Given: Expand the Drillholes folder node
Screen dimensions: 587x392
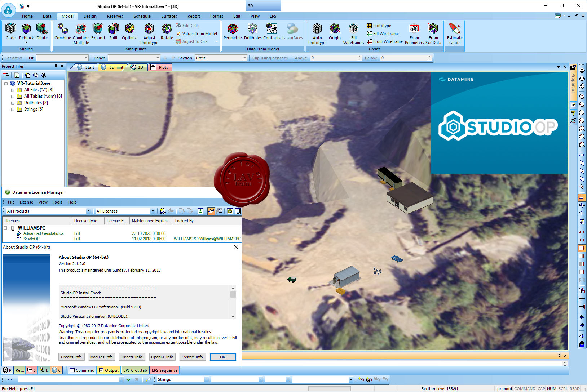Looking at the screenshot, I should pyautogui.click(x=13, y=103).
